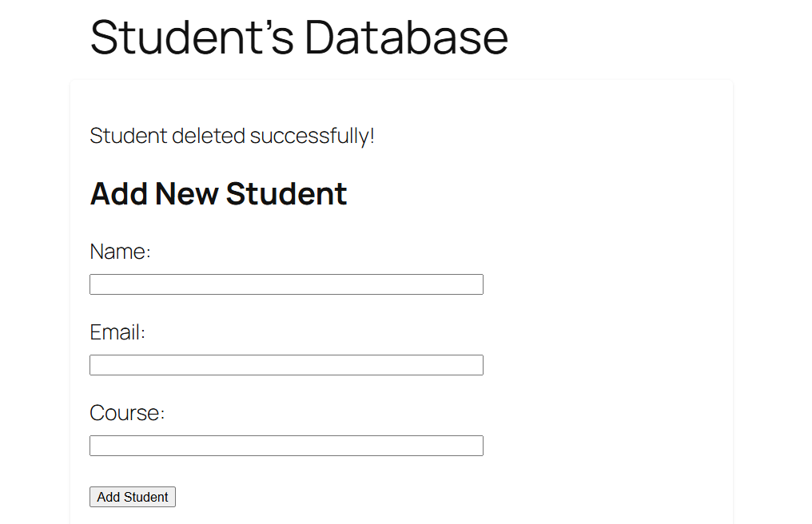Viewport: 812px width, 524px height.
Task: Select the Course text input field
Action: (286, 446)
